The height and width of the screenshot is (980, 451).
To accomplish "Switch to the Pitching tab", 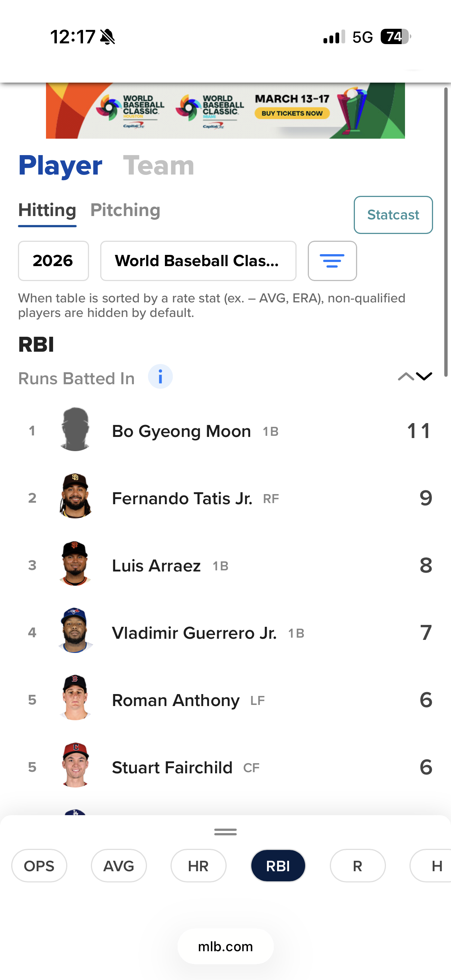I will tap(125, 210).
